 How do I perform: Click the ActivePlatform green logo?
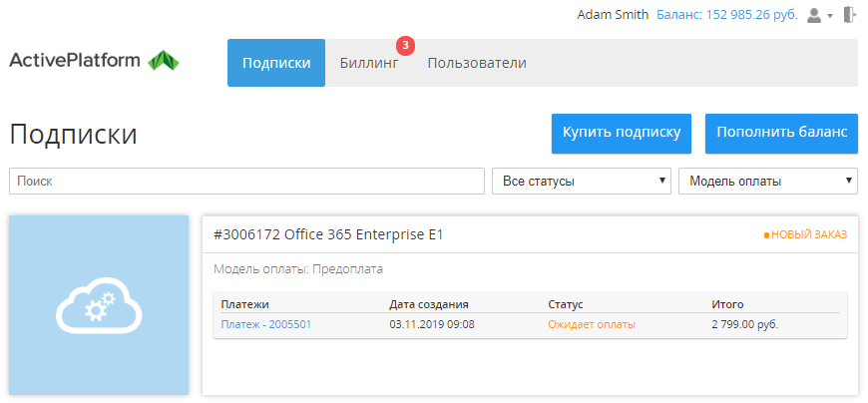click(x=164, y=60)
